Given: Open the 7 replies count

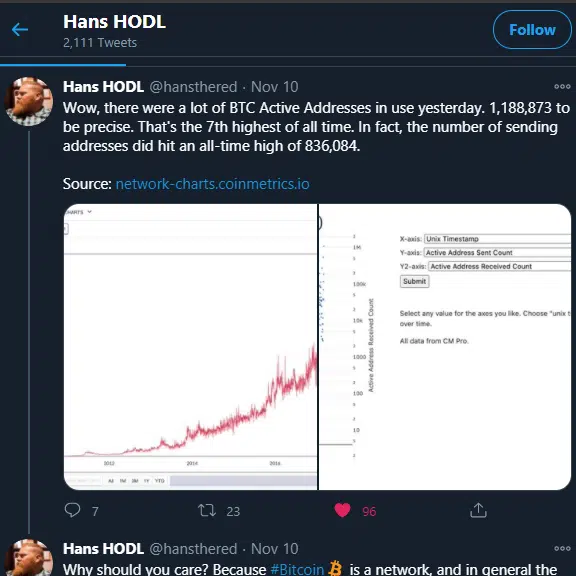Looking at the screenshot, I should click(95, 511).
